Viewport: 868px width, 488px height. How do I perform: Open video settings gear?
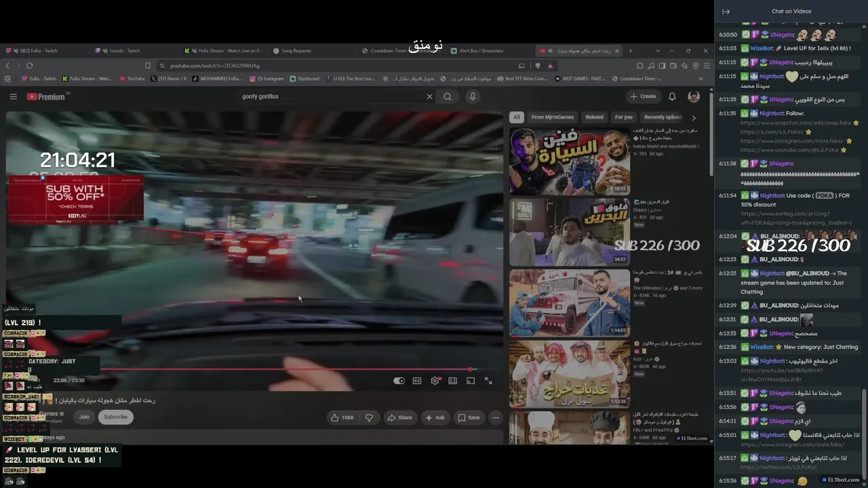[x=435, y=381]
